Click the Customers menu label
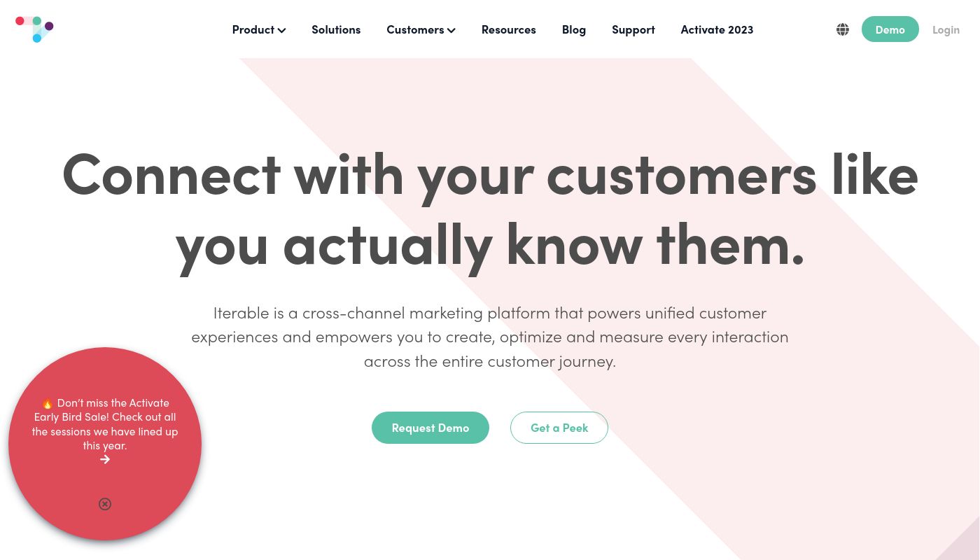 click(414, 29)
